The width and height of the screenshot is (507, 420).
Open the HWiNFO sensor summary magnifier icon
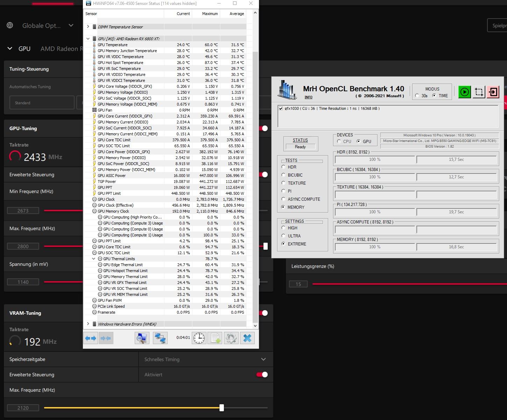click(142, 338)
